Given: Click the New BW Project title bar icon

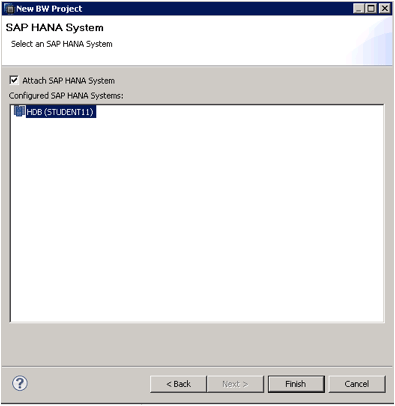Looking at the screenshot, I should click(10, 9).
